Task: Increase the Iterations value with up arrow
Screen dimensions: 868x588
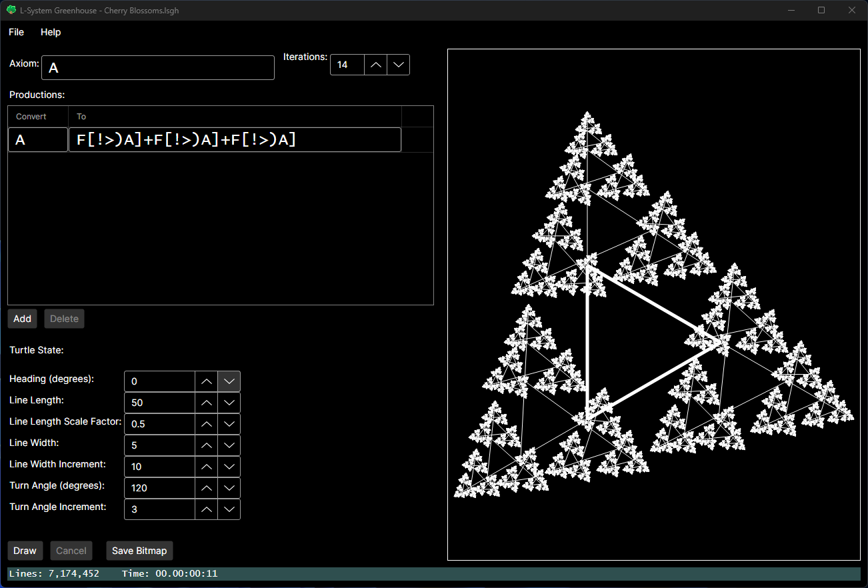Action: click(x=376, y=65)
